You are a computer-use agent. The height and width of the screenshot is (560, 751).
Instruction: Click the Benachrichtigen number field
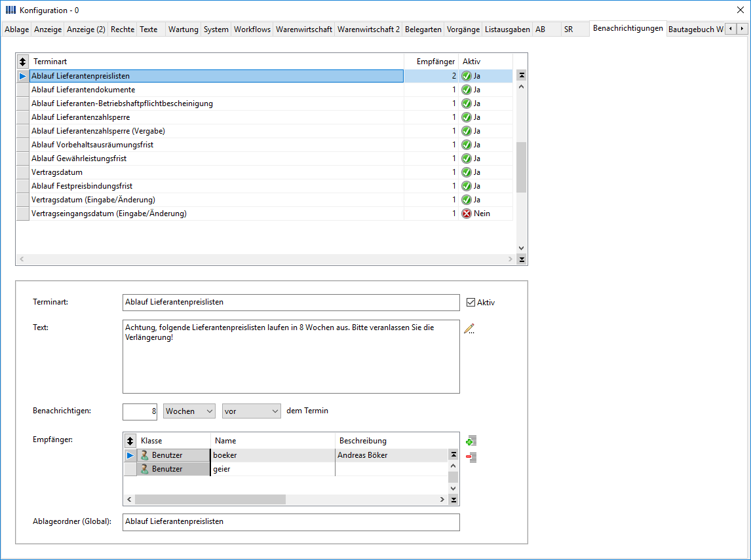tap(140, 411)
